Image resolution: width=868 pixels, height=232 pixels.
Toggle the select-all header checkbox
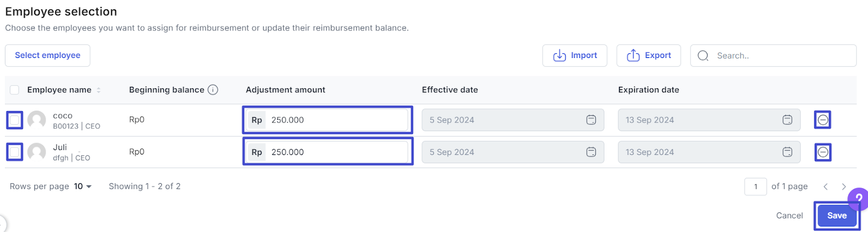click(15, 90)
